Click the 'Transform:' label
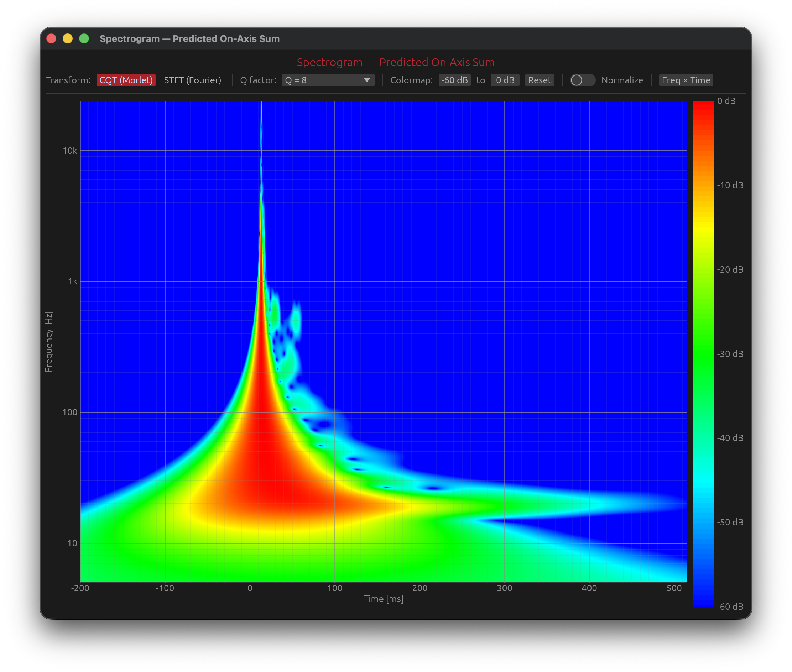The height and width of the screenshot is (672, 792). coord(68,80)
